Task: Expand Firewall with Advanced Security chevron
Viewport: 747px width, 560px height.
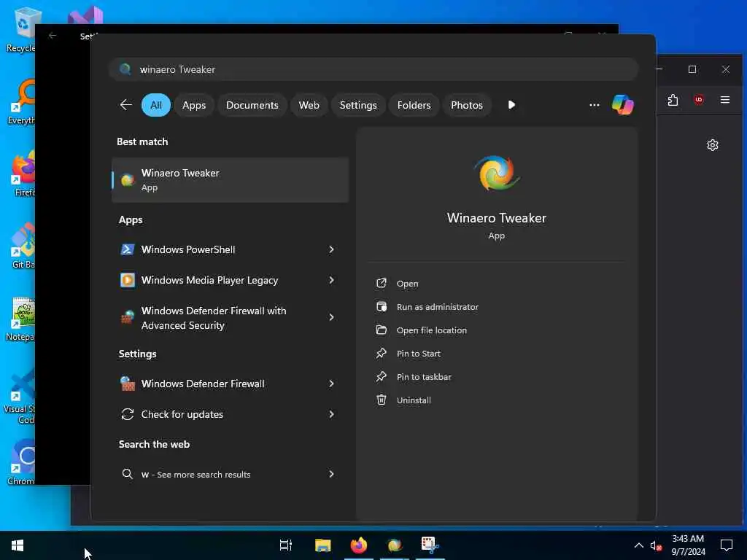Action: pyautogui.click(x=332, y=317)
